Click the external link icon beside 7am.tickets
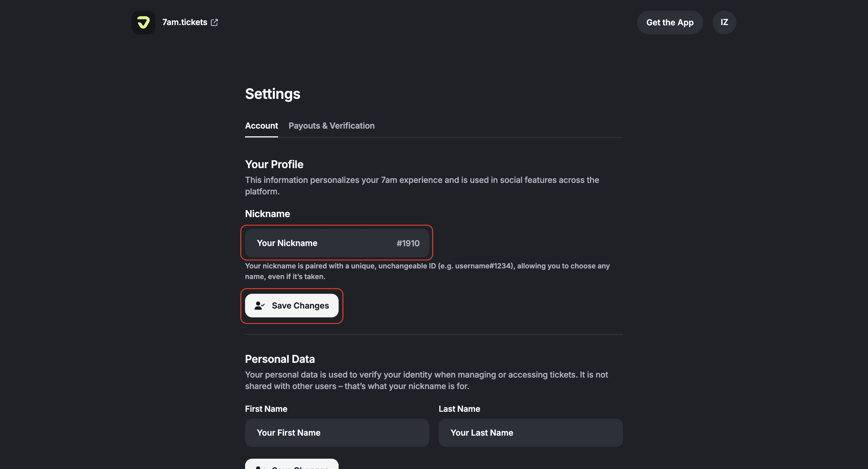 [214, 22]
